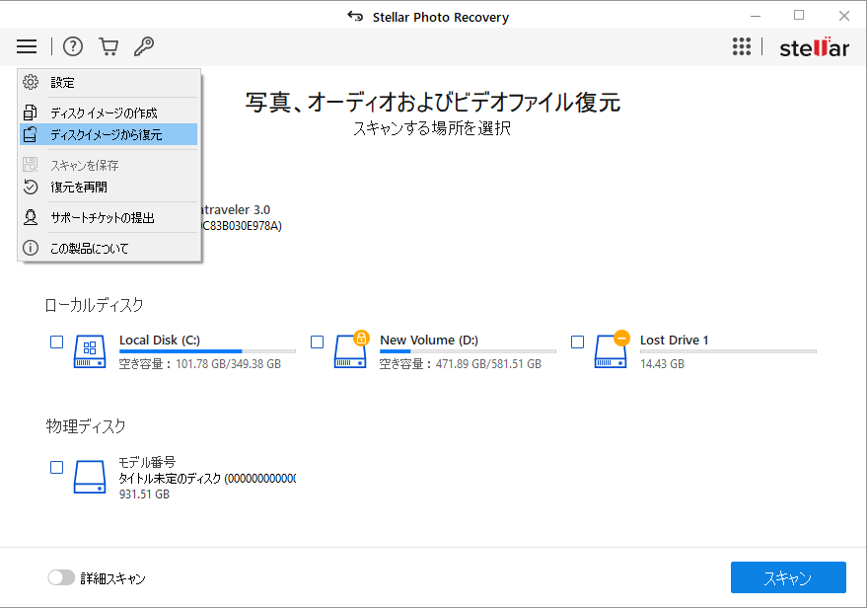868x608 pixels.
Task: Click the key activation icon
Action: [144, 46]
